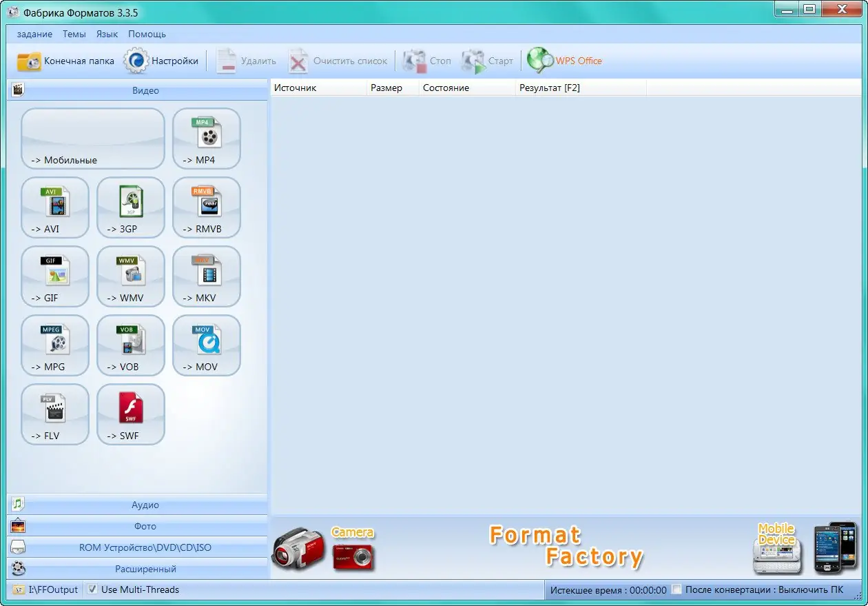Select the VOB format icon

[131, 345]
